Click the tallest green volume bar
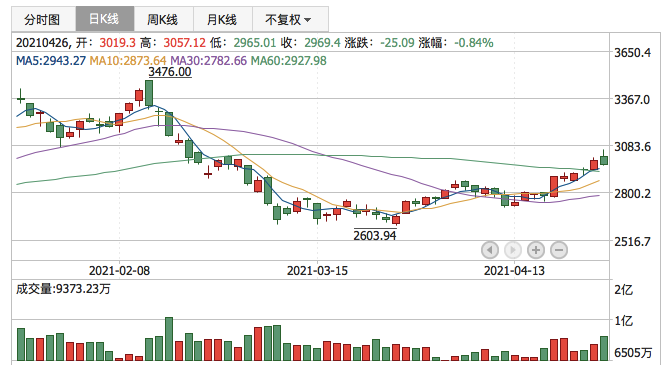This screenshot has width=670, height=370. (x=169, y=339)
